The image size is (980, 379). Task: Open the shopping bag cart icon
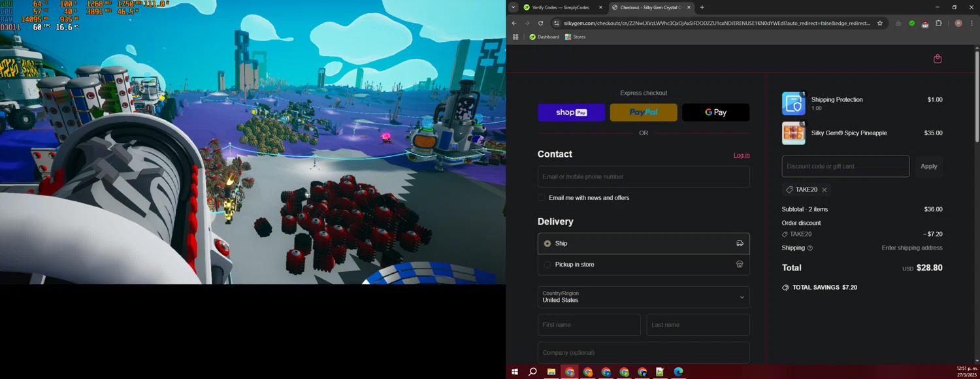[x=938, y=59]
